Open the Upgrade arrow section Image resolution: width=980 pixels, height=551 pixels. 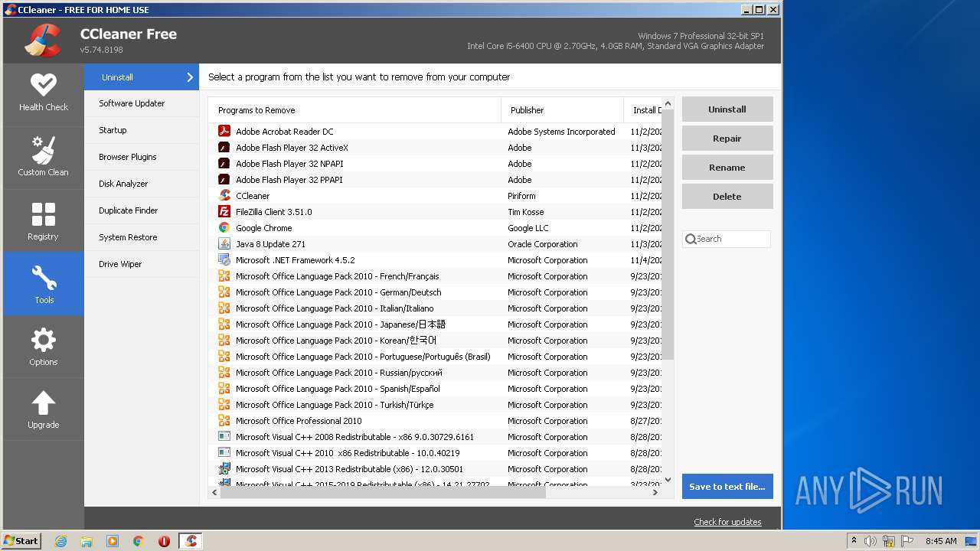(44, 409)
